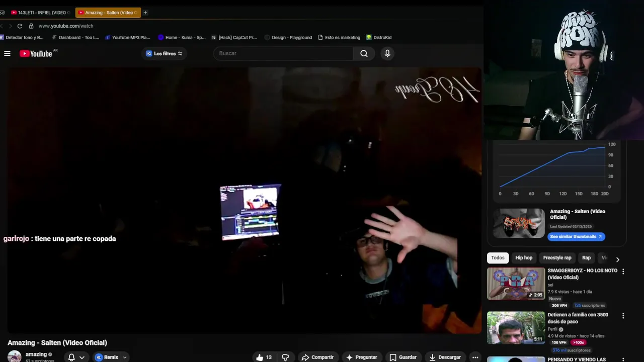Image resolution: width=644 pixels, height=362 pixels.
Task: Click the >100x badge
Action: pyautogui.click(x=578, y=342)
